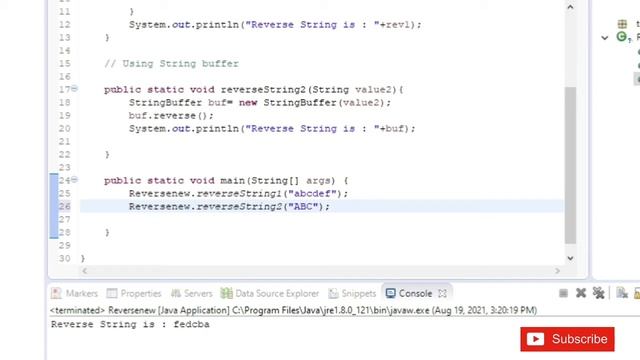
Task: Click line number 14 in the gutter
Action: pos(64,51)
